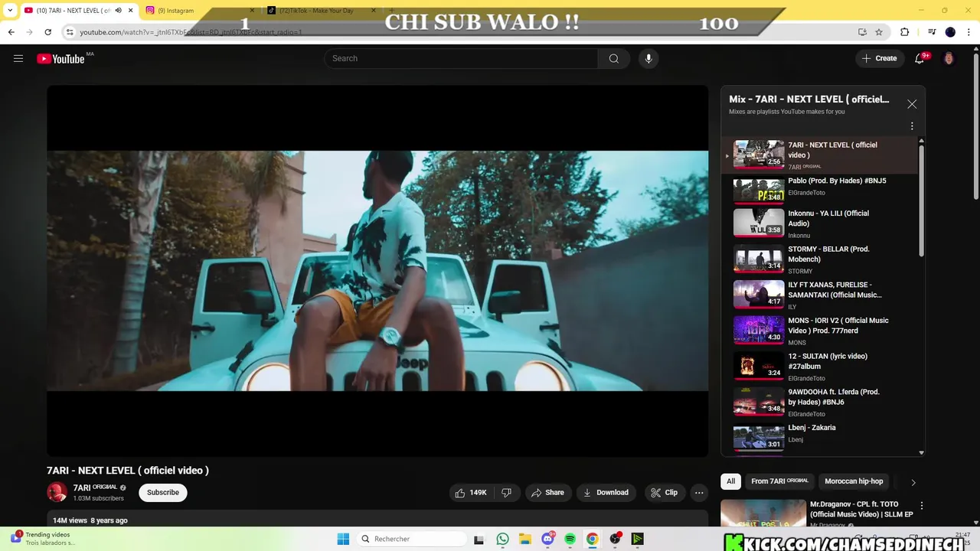Image resolution: width=980 pixels, height=551 pixels.
Task: Click the mix playlist scrollbar thumb
Action: (921, 201)
